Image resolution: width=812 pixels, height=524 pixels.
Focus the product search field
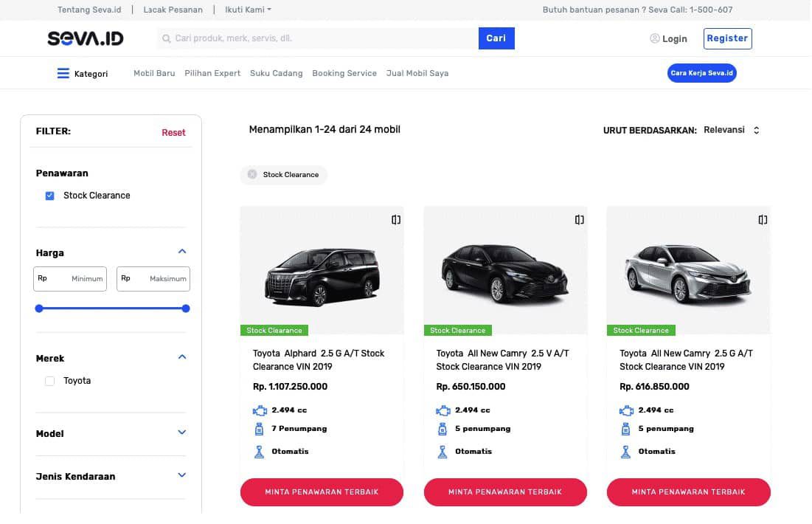click(x=318, y=38)
